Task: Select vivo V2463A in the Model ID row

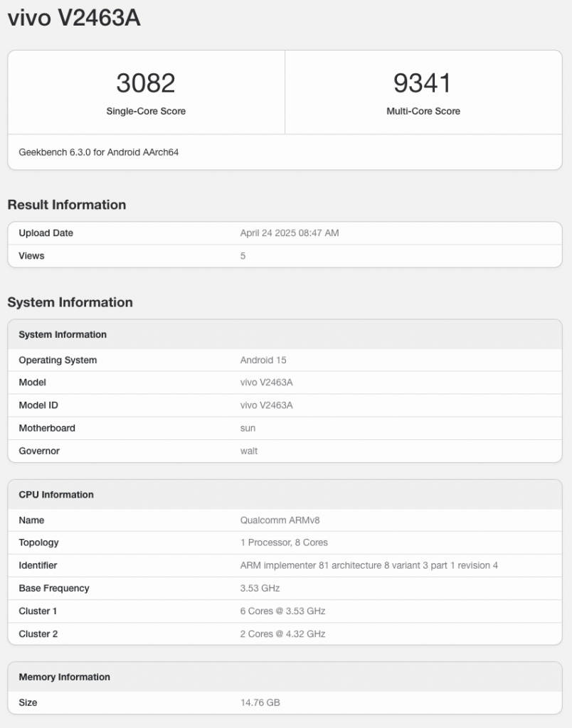Action: coord(266,405)
